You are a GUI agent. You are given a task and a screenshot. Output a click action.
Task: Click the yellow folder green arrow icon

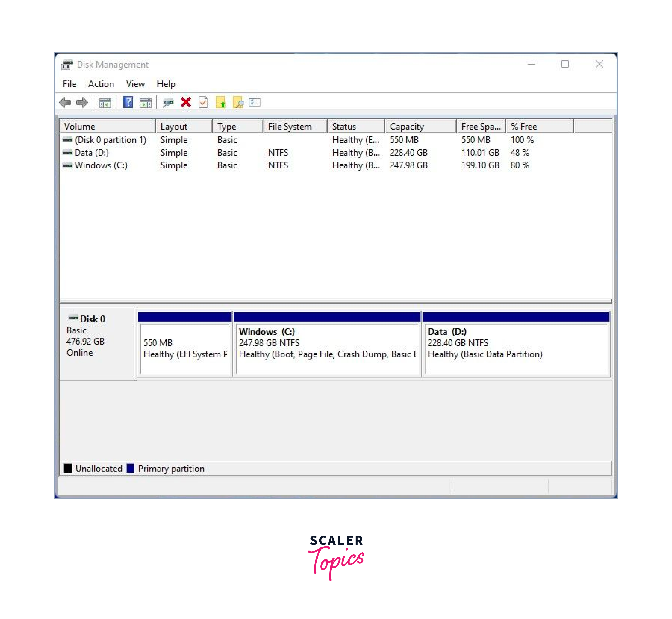221,103
